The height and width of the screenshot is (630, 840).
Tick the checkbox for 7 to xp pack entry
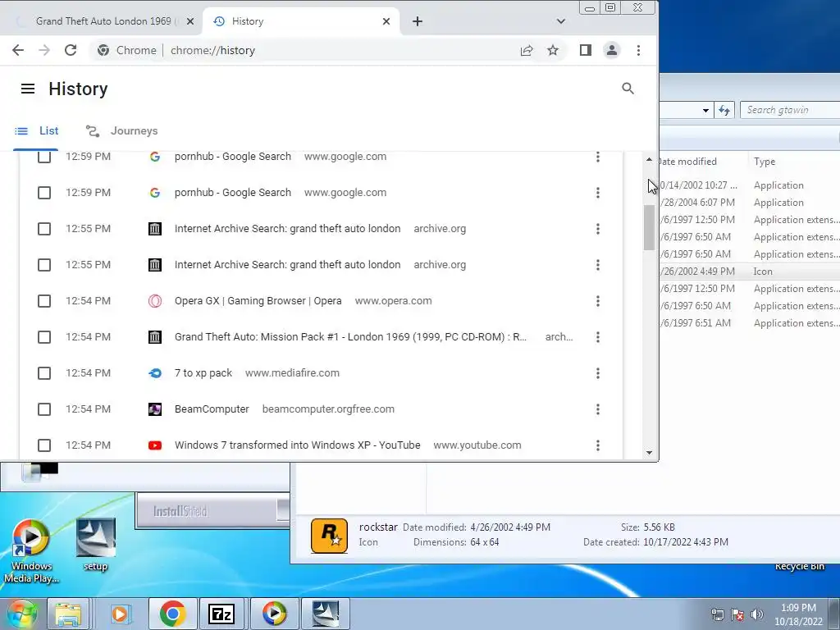[x=44, y=373]
